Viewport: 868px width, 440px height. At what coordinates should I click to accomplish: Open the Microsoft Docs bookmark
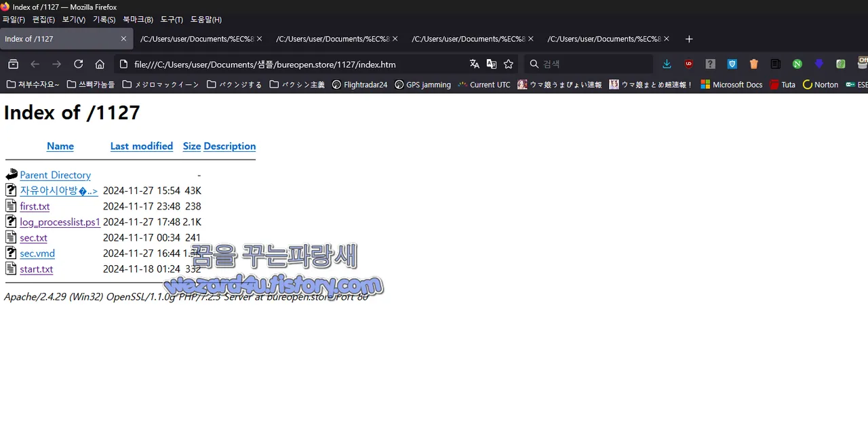tap(732, 85)
